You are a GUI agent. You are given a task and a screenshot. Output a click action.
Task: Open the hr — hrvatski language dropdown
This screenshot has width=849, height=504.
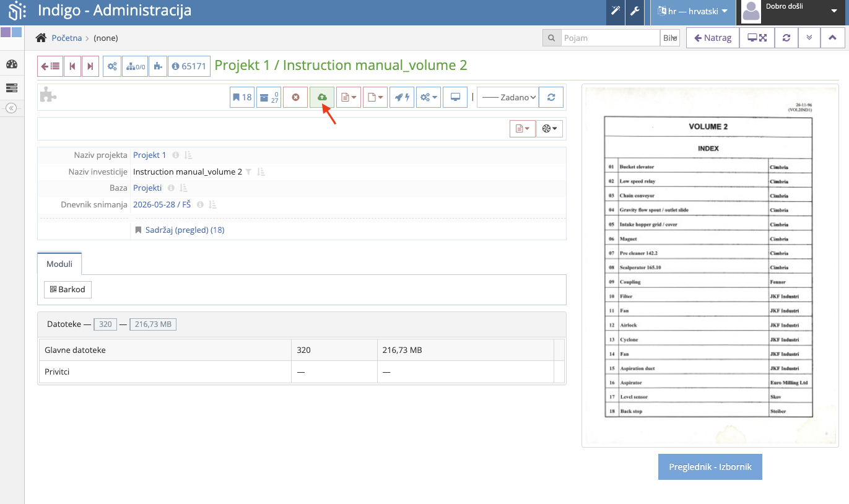tap(692, 11)
